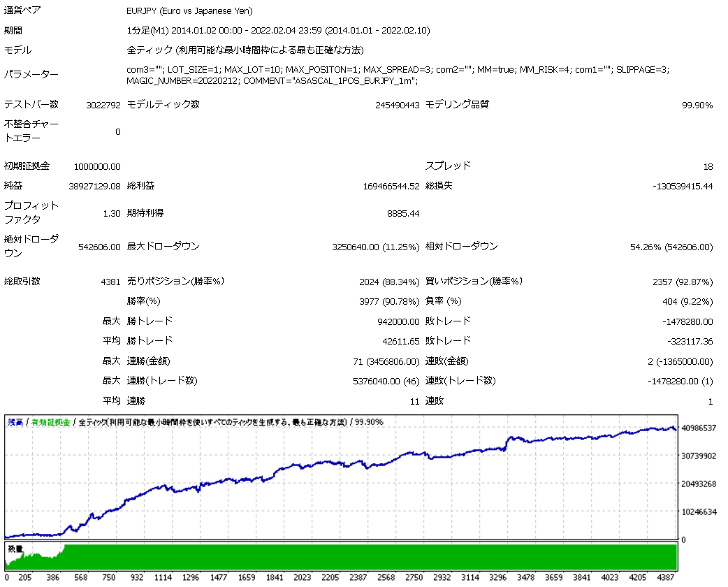The width and height of the screenshot is (728, 587).
Task: Click the x-axis tick label 568
Action: (x=81, y=577)
